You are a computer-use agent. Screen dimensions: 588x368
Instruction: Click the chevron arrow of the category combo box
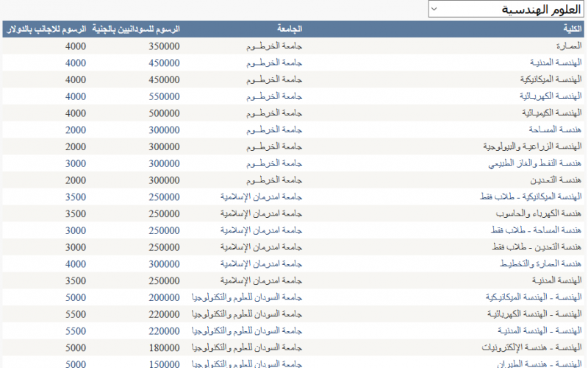pyautogui.click(x=434, y=9)
